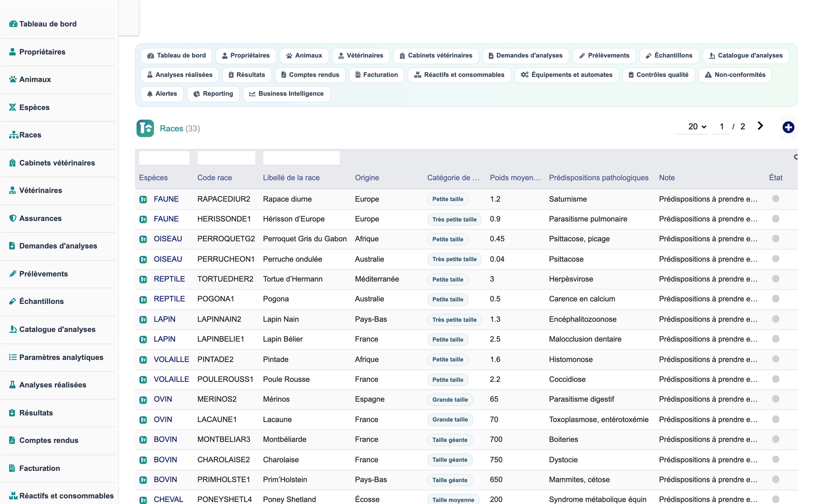Sort by the Catégorie de … column header

coord(453,177)
